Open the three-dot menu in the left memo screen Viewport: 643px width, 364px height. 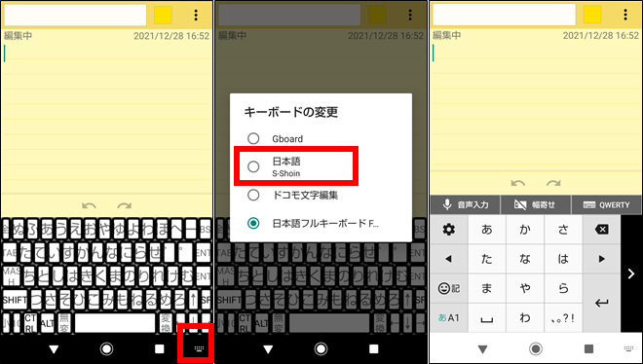tap(196, 16)
